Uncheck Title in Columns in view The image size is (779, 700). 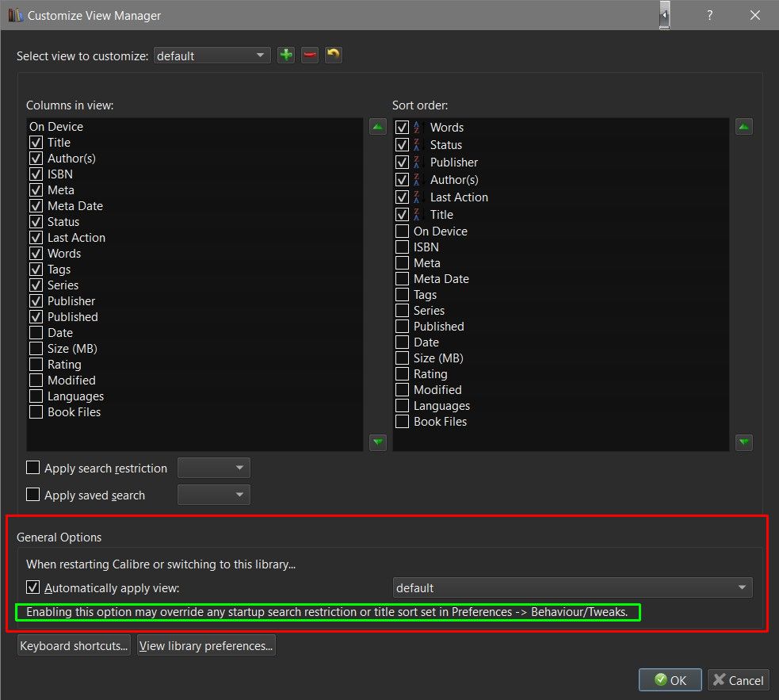point(36,143)
